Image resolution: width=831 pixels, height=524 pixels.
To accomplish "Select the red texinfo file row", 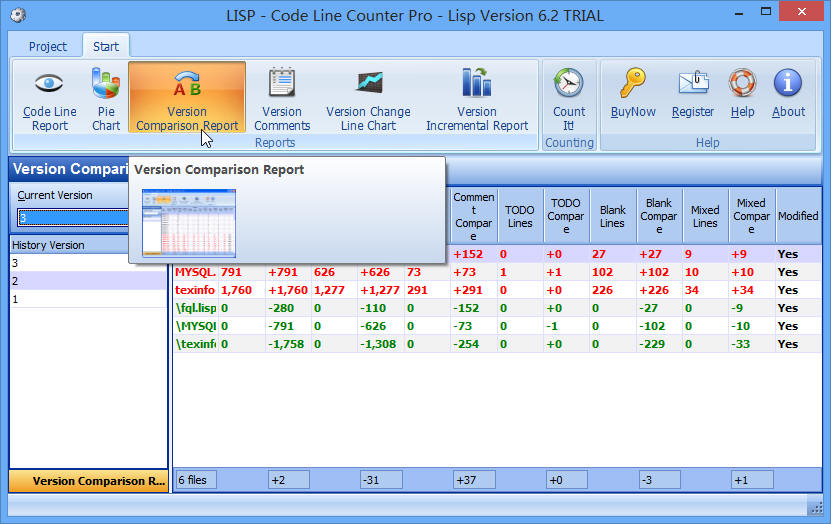I will point(497,290).
